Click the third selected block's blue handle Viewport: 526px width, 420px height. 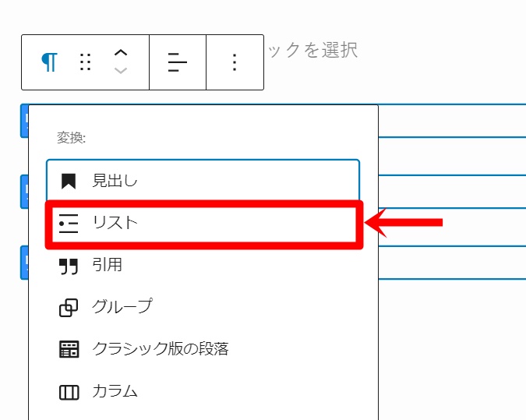(24, 263)
